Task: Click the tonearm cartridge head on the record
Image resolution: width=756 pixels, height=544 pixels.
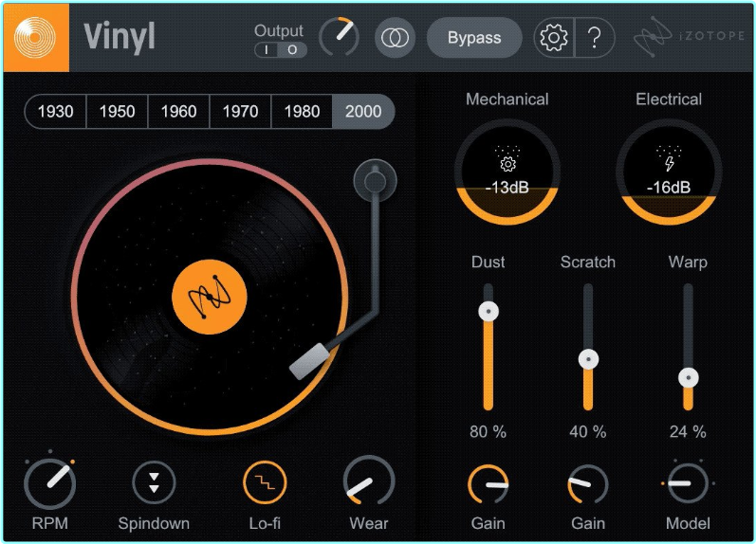Action: tap(309, 361)
